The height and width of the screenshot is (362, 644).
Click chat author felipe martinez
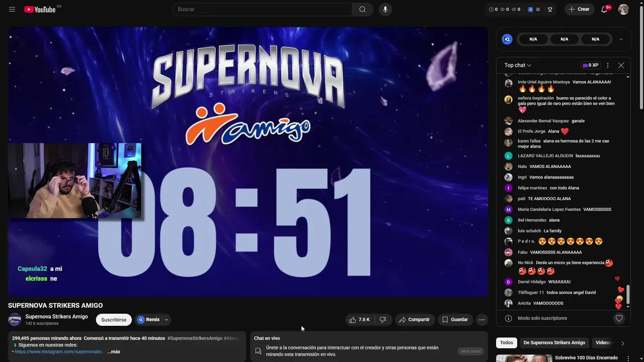coord(532,188)
